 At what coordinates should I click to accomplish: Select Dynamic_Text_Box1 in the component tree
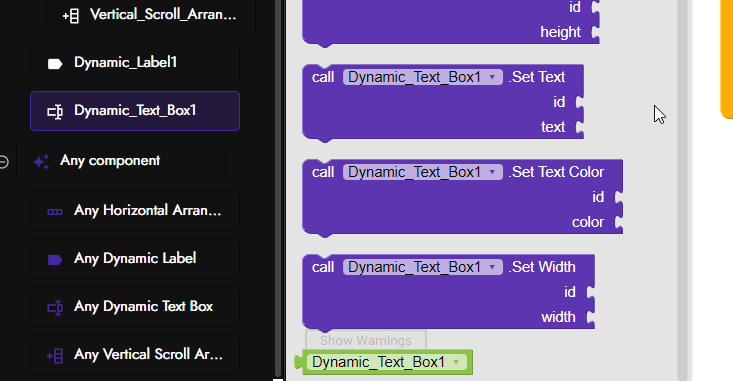[x=135, y=111]
